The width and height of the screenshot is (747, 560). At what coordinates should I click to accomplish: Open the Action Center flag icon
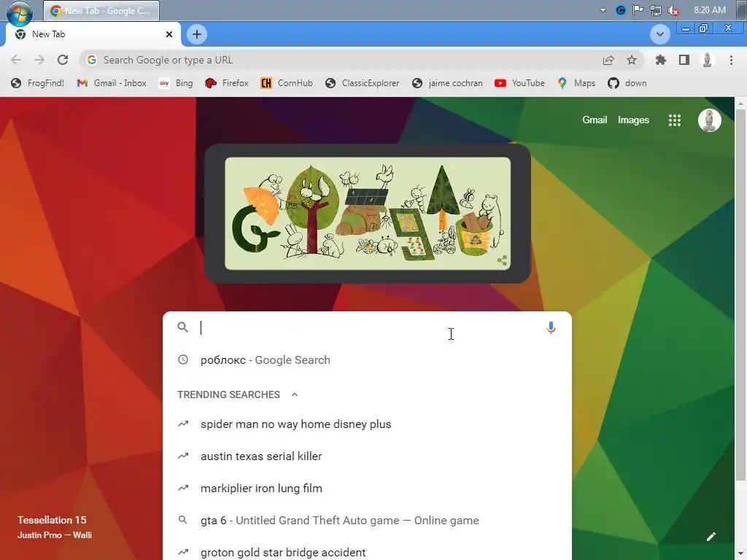coord(638,10)
